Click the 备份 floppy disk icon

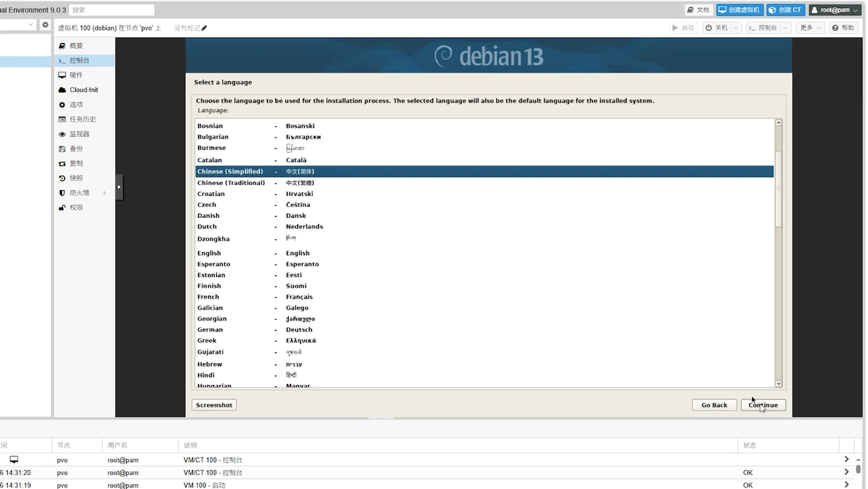pos(62,149)
